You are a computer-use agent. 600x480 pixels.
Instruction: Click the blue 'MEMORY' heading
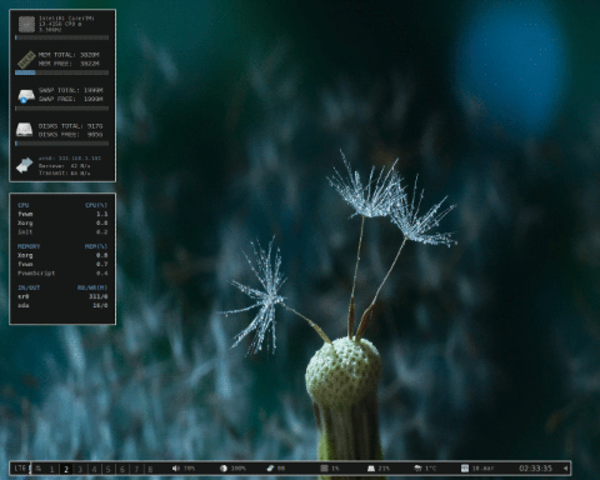coord(29,247)
